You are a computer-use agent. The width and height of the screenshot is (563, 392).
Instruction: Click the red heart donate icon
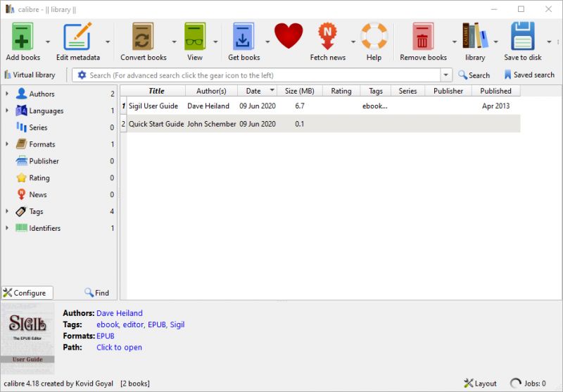click(289, 35)
